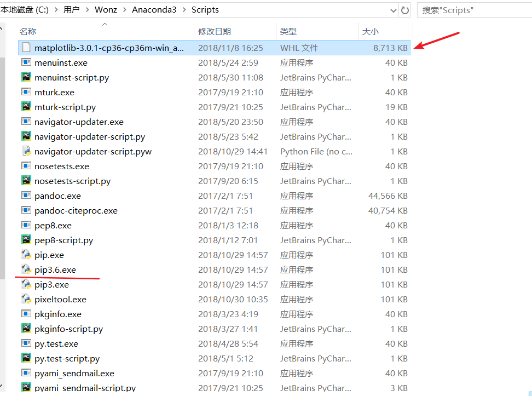The height and width of the screenshot is (396, 532).
Task: Click the pep8.exe icon
Action: (x=26, y=225)
